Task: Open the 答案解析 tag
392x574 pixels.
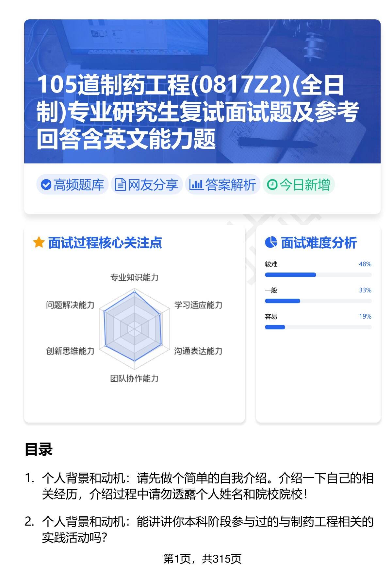Action: (223, 185)
